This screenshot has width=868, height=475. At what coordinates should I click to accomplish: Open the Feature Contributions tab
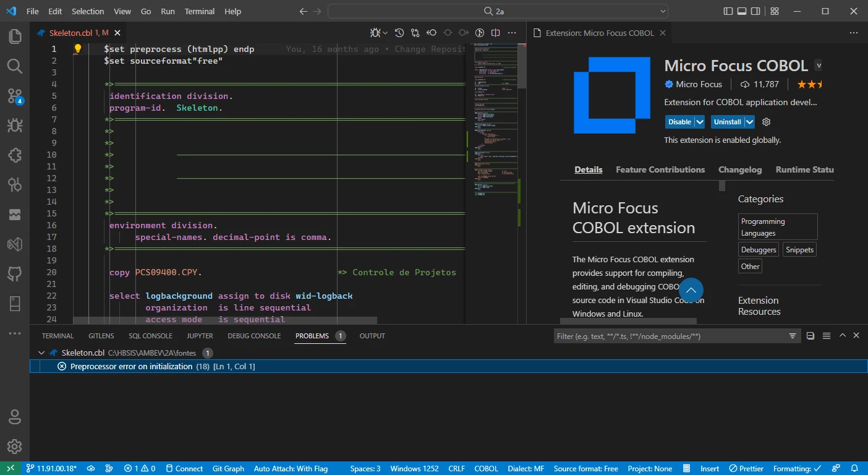click(660, 169)
